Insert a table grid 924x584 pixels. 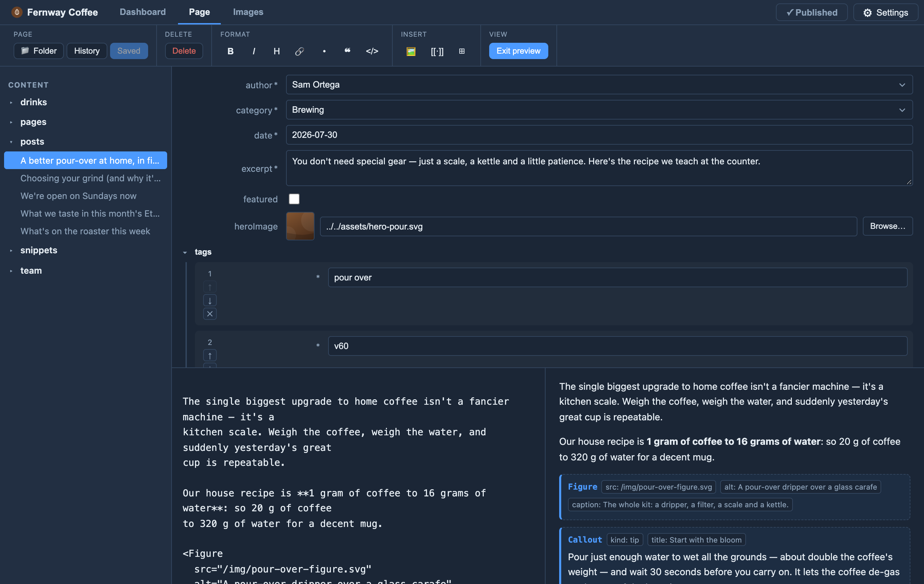pos(462,51)
